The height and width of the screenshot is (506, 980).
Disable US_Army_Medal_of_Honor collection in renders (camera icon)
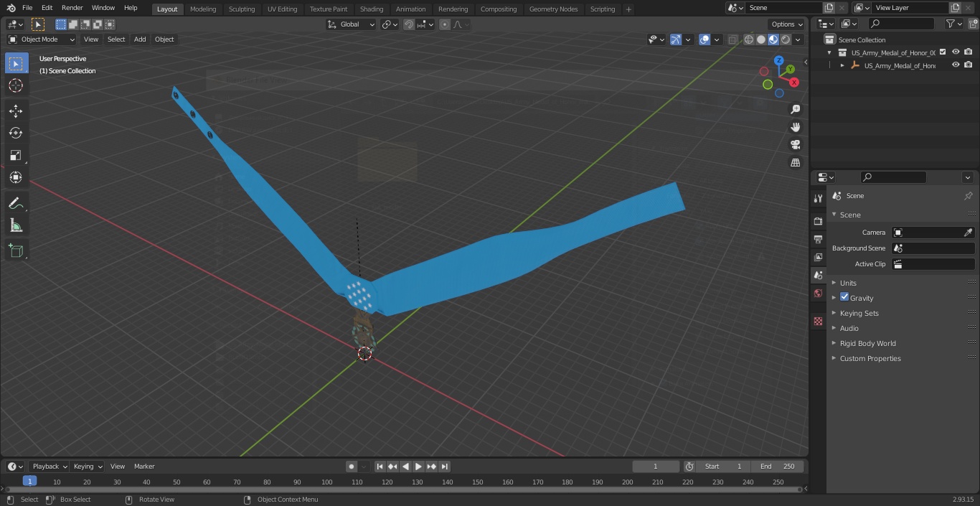pos(968,52)
